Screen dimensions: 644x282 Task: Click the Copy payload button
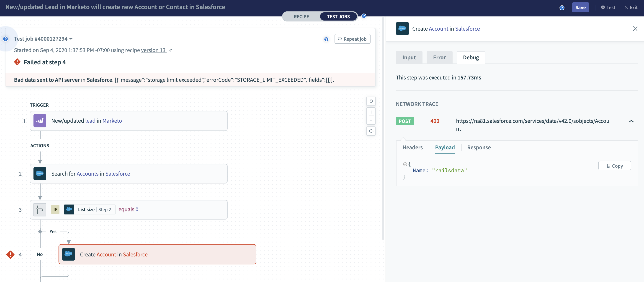(615, 166)
